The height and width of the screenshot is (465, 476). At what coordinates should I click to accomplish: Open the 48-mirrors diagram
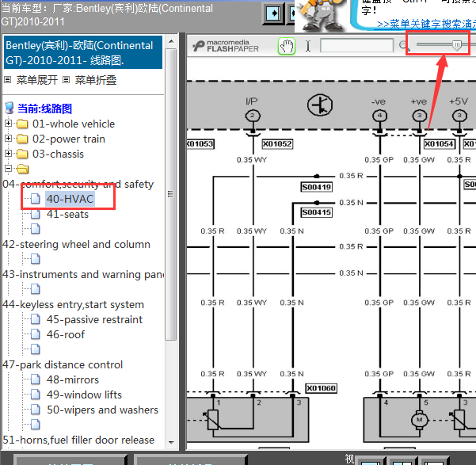(73, 379)
